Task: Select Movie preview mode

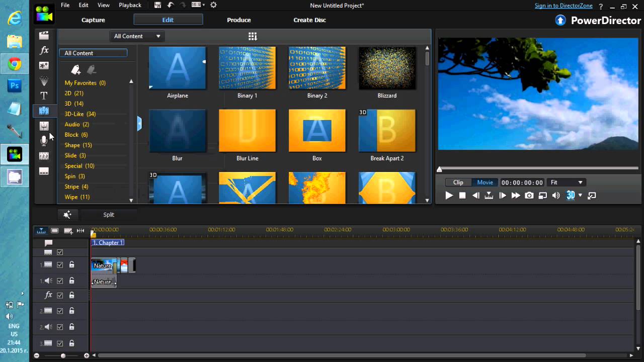Action: (x=485, y=183)
